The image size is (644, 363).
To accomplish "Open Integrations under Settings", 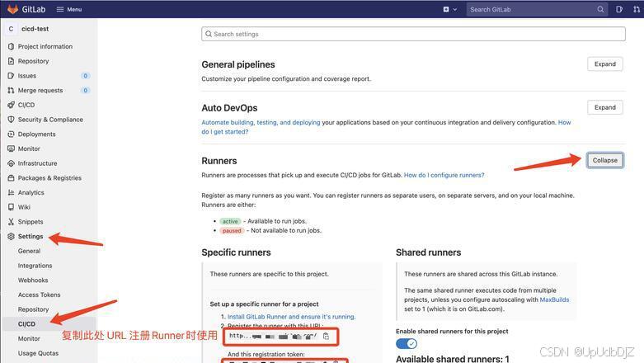I will coord(35,266).
